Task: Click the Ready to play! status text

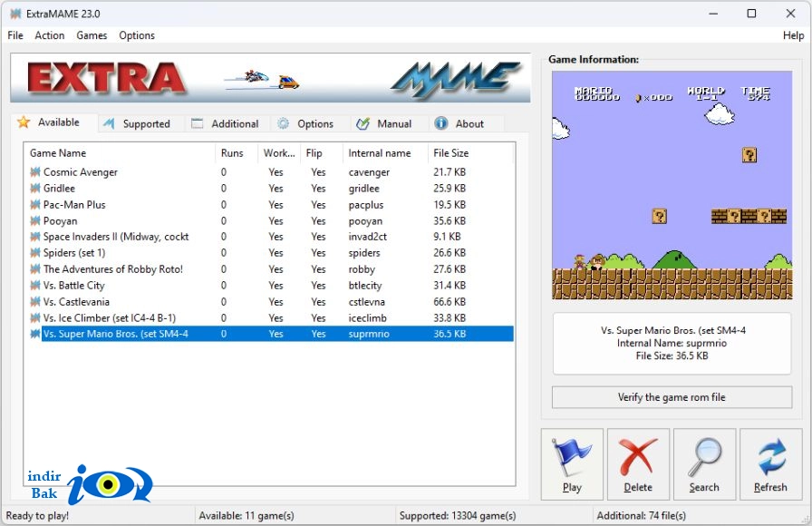Action: point(37,516)
